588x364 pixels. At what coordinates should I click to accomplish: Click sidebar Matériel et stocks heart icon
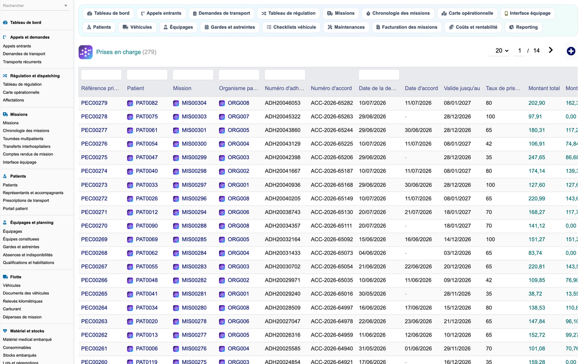click(5, 331)
